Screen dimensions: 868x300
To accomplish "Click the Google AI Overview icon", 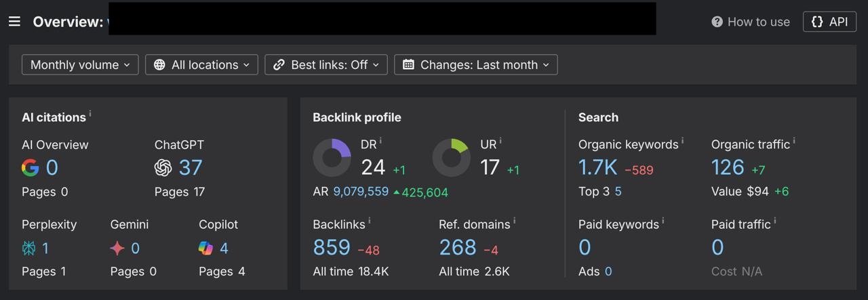I will [x=30, y=168].
